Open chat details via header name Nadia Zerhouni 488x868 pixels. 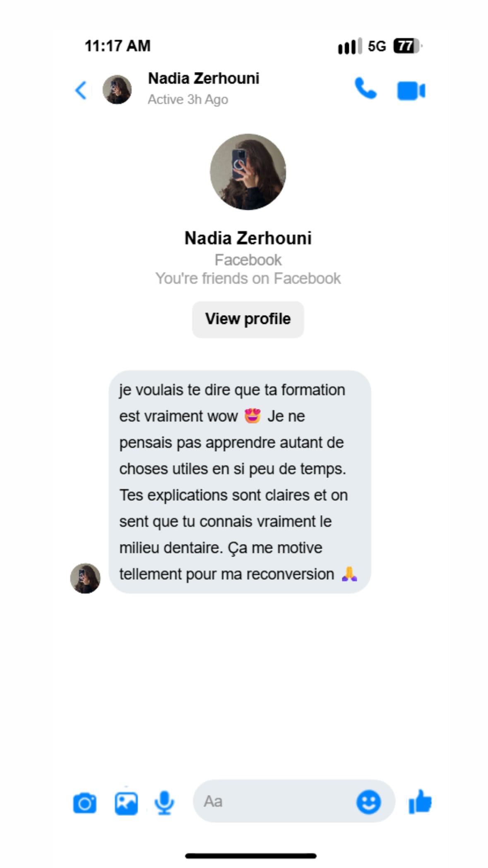(204, 79)
